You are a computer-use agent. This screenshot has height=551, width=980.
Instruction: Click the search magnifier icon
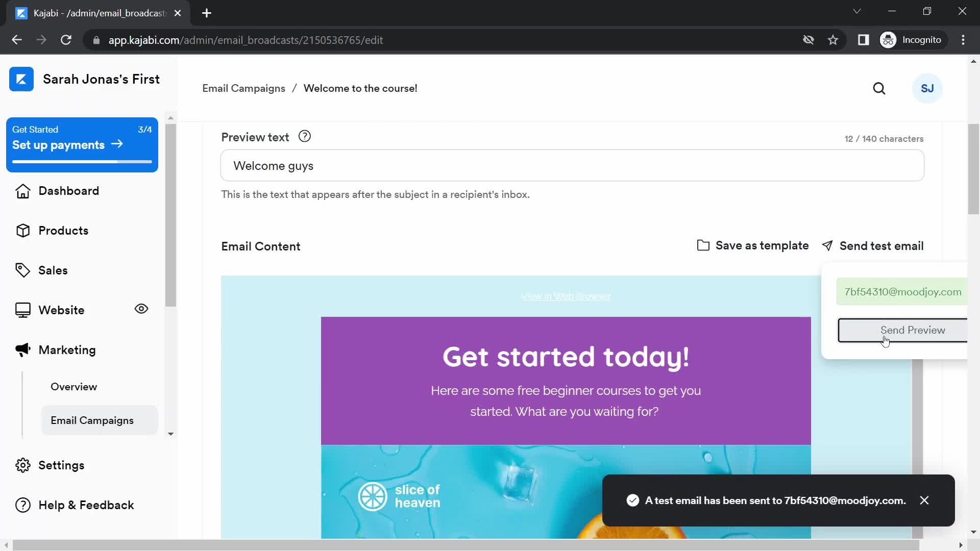pyautogui.click(x=879, y=88)
